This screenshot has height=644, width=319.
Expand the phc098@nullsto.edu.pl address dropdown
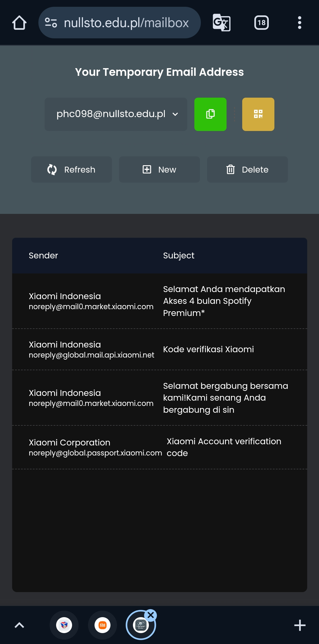point(116,114)
